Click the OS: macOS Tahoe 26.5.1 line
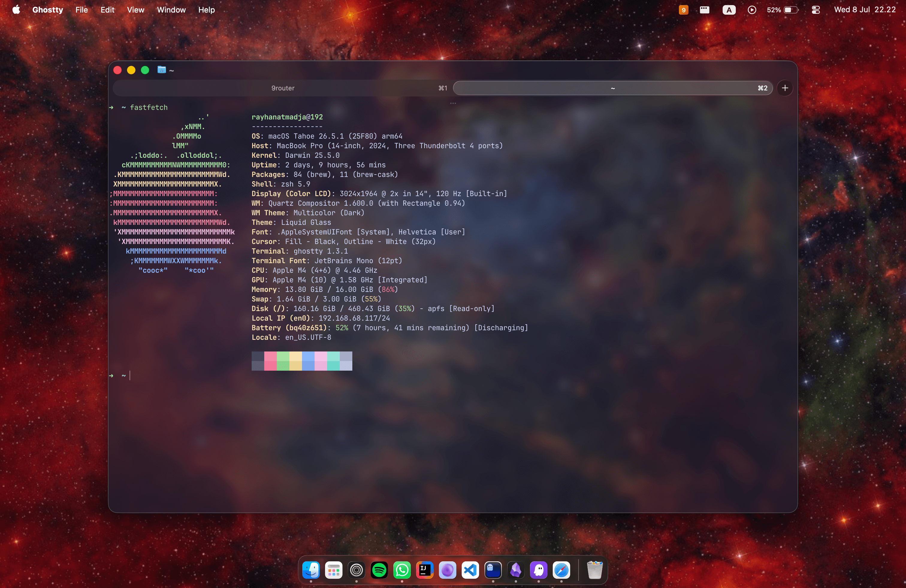This screenshot has width=906, height=588. (x=327, y=136)
